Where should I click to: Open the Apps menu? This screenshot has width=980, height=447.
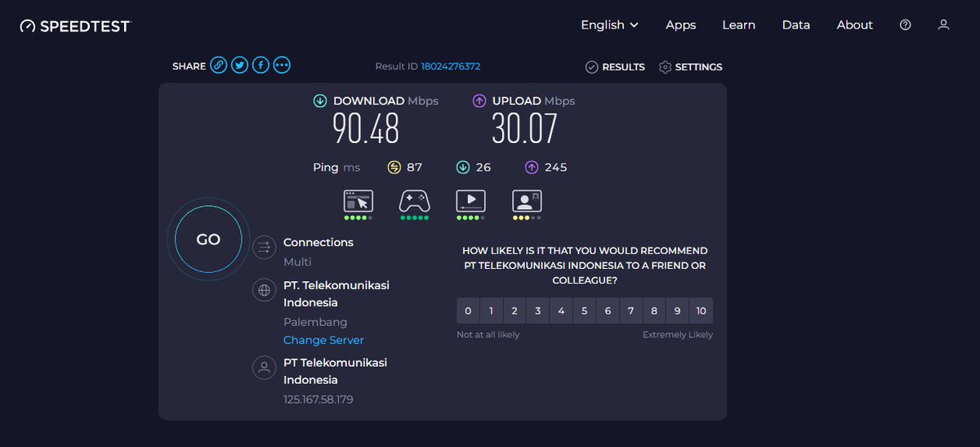(680, 25)
